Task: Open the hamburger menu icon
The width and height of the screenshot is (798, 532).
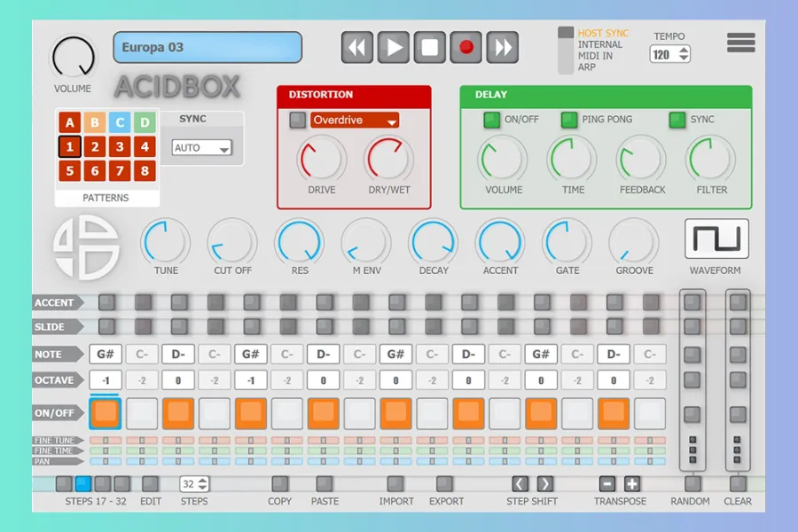Action: (740, 43)
